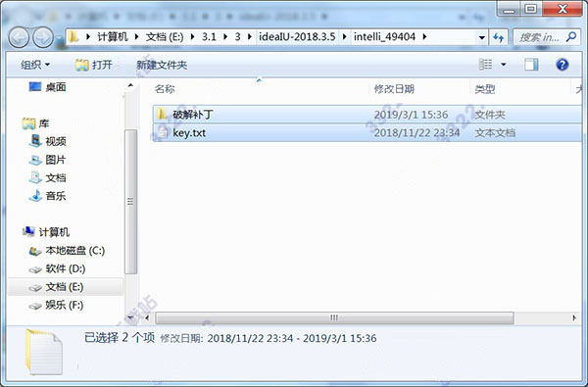Open 视频 library

coord(56,141)
